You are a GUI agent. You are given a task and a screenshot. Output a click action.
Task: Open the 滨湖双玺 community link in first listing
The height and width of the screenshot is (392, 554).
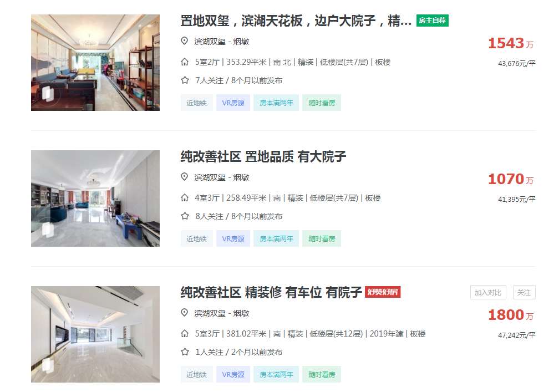click(x=210, y=42)
